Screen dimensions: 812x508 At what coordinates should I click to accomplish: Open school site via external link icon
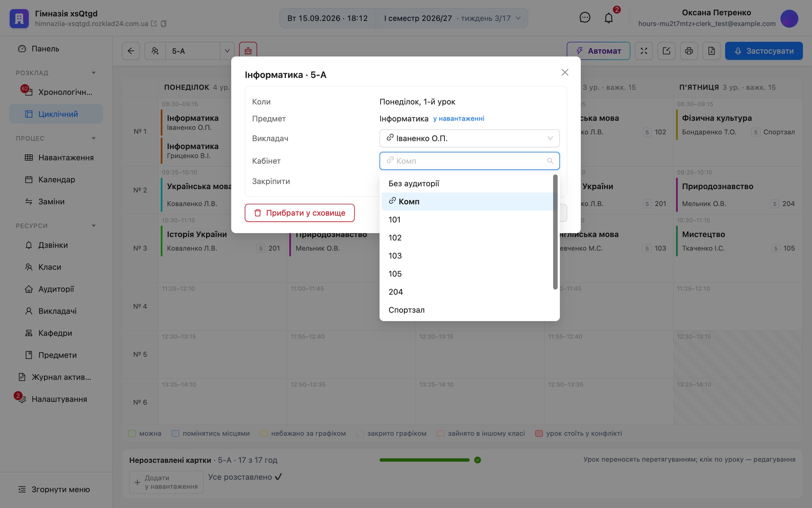(154, 24)
